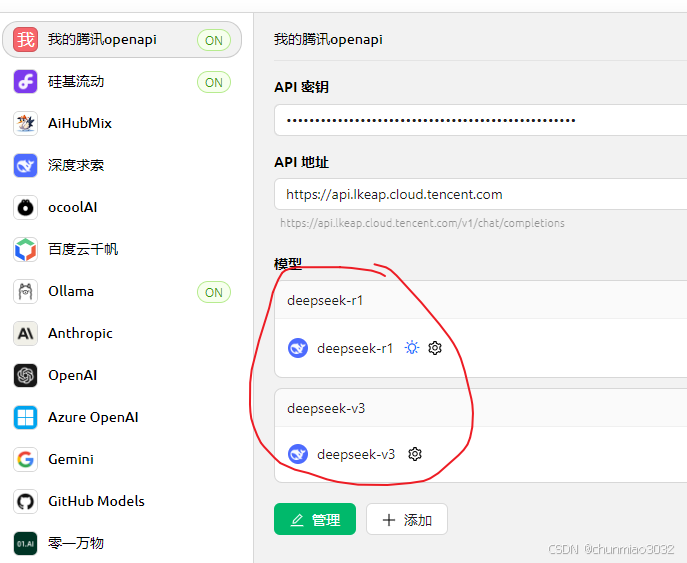Select the Gemini provider entry
Image resolution: width=687 pixels, height=563 pixels.
(122, 459)
